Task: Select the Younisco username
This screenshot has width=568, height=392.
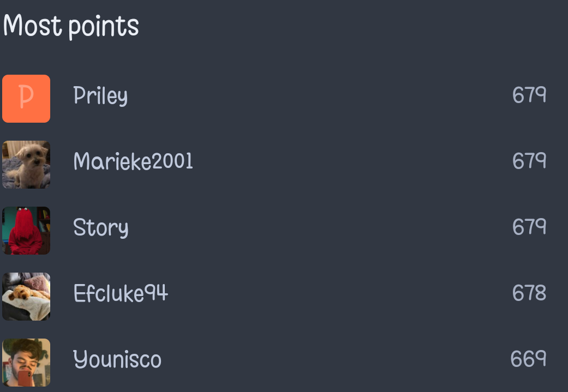Action: pyautogui.click(x=117, y=359)
